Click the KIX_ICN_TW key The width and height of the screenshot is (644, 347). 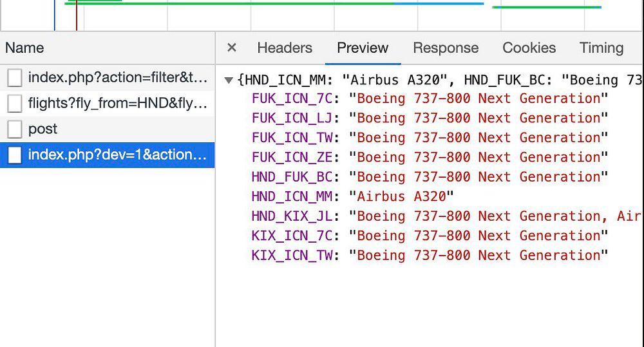point(292,256)
